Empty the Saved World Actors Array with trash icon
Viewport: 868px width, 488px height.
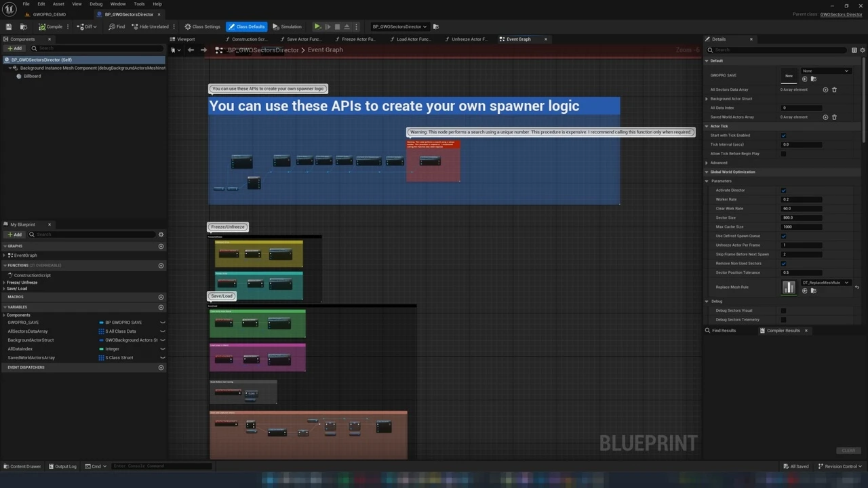pyautogui.click(x=834, y=117)
